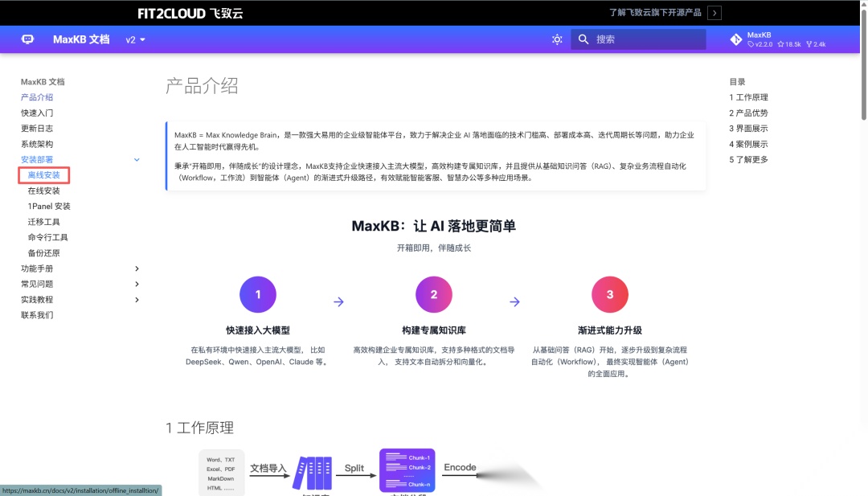
Task: Open the 在线安装 page
Action: [43, 191]
